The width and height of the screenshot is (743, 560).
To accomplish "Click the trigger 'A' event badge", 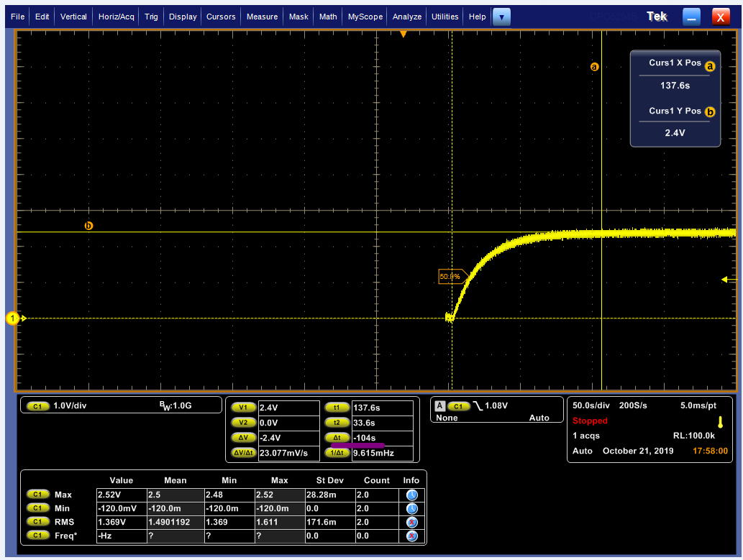I will pyautogui.click(x=439, y=406).
